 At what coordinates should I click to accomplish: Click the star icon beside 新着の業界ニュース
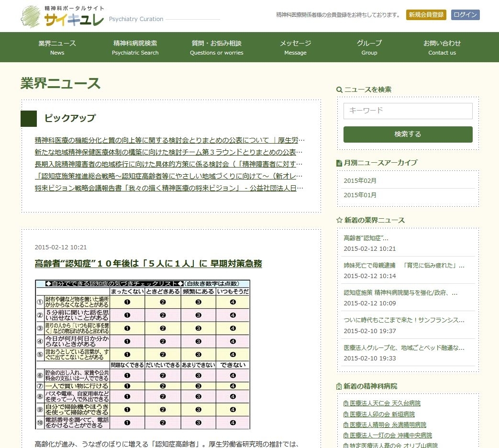[340, 220]
